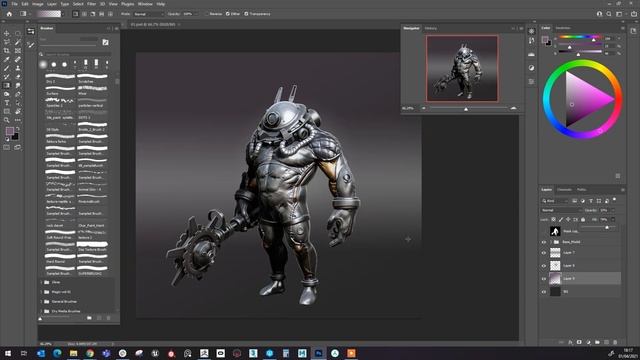Delete brush trash icon in Brushes panel

coord(109,318)
